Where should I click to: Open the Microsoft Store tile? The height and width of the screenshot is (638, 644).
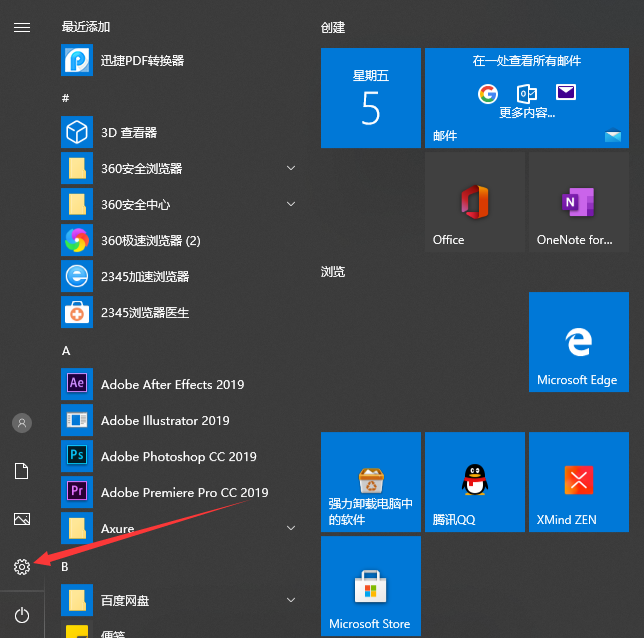coord(370,586)
